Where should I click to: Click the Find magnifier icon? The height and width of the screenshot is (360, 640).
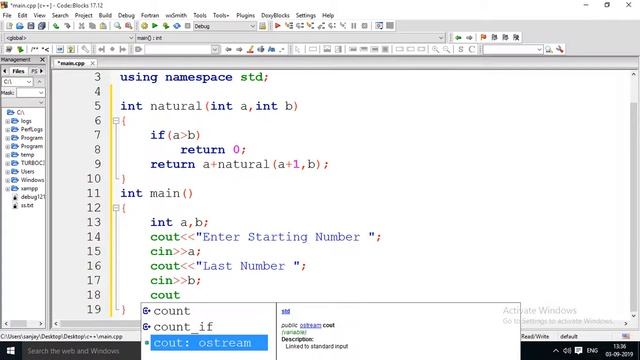coord(118,26)
